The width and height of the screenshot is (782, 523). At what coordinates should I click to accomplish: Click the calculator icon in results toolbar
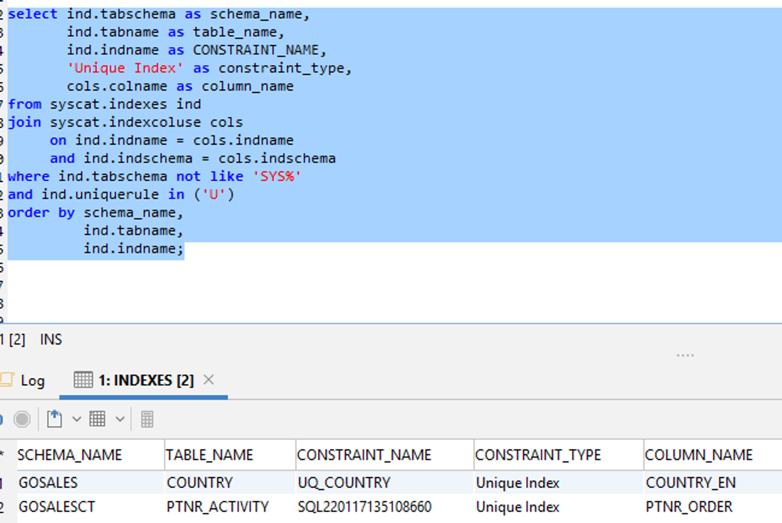(x=147, y=419)
